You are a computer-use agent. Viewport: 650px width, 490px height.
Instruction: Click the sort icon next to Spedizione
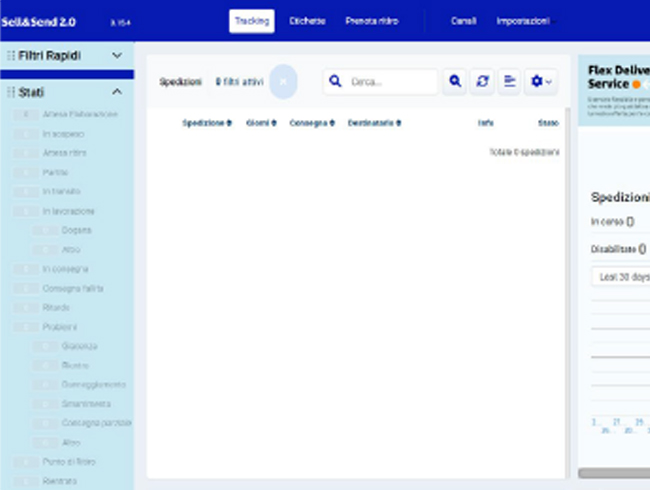[x=231, y=123]
